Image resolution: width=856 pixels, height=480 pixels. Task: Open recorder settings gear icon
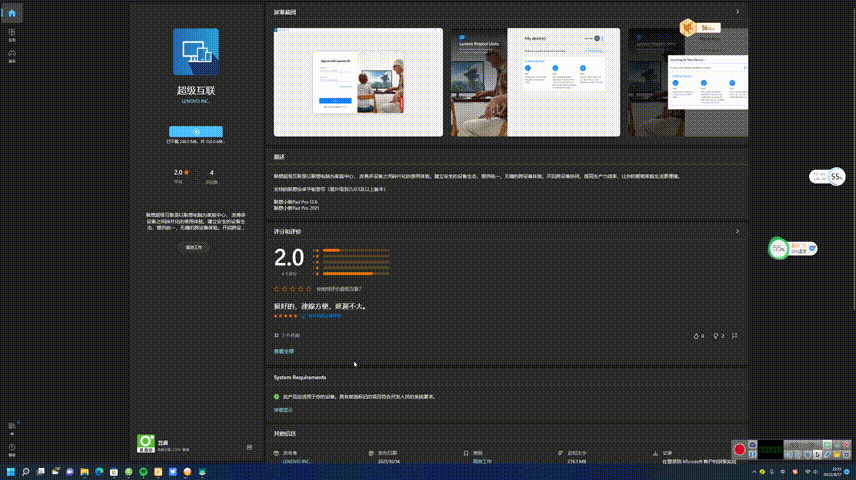tap(847, 454)
